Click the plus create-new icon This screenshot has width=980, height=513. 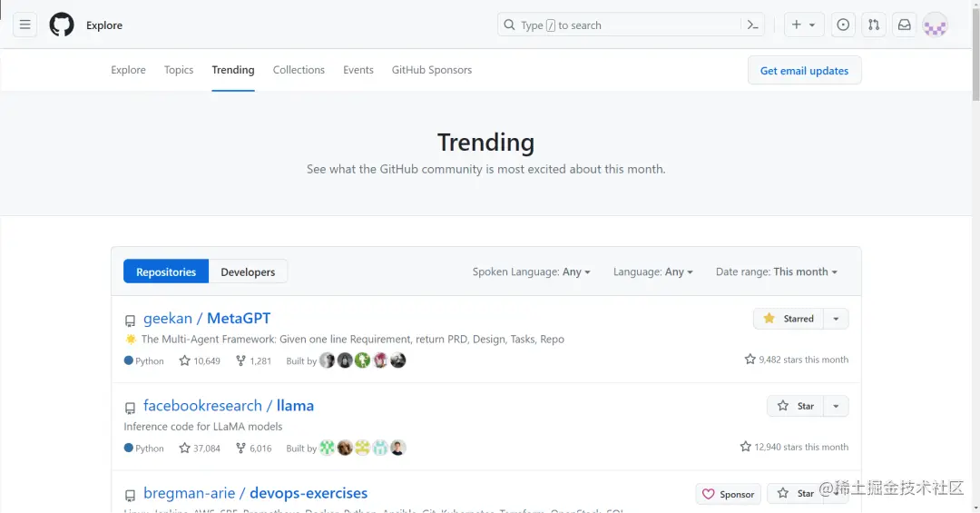pos(797,25)
